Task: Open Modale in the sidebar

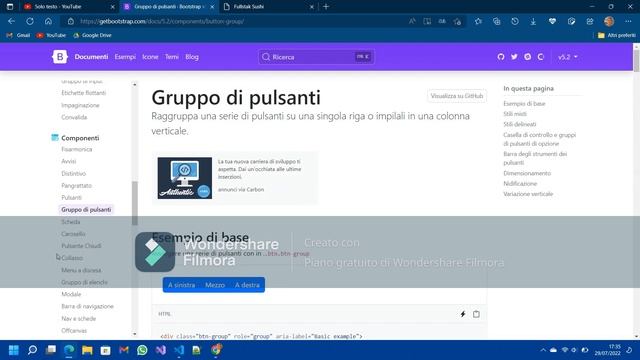Action: click(x=71, y=294)
